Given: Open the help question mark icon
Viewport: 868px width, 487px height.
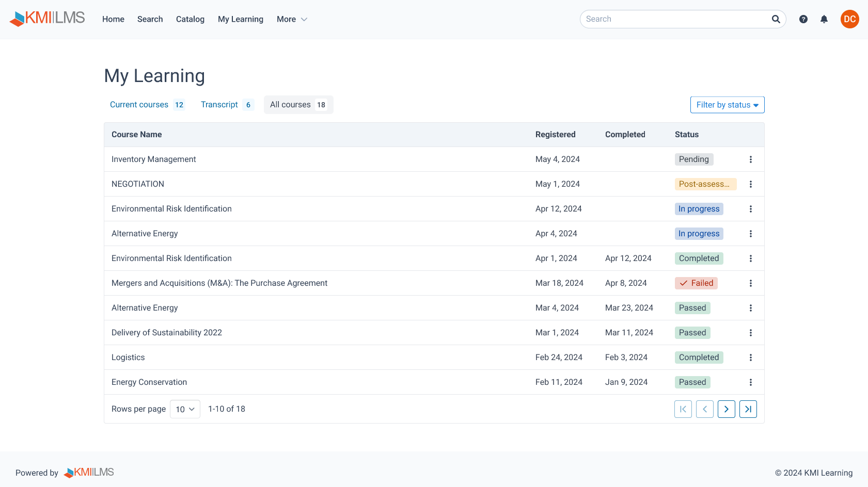Looking at the screenshot, I should point(803,19).
